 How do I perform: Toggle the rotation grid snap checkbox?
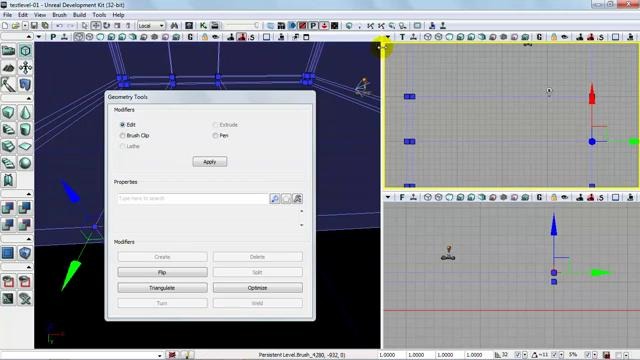[x=554, y=355]
